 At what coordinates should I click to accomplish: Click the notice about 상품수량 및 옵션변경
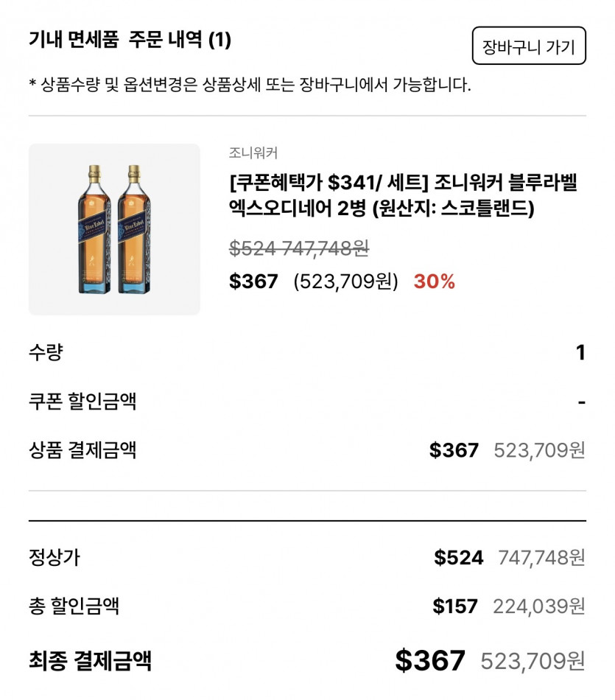250,85
